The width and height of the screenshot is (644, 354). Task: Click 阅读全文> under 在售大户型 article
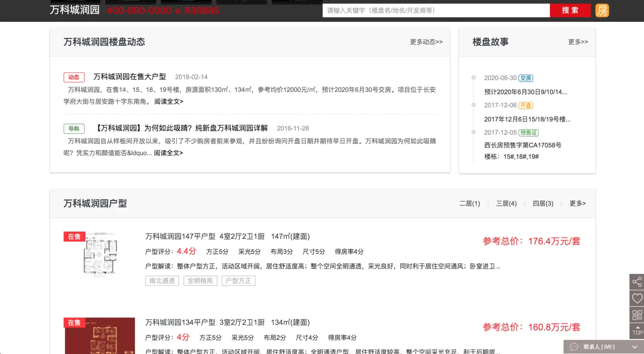click(x=169, y=101)
